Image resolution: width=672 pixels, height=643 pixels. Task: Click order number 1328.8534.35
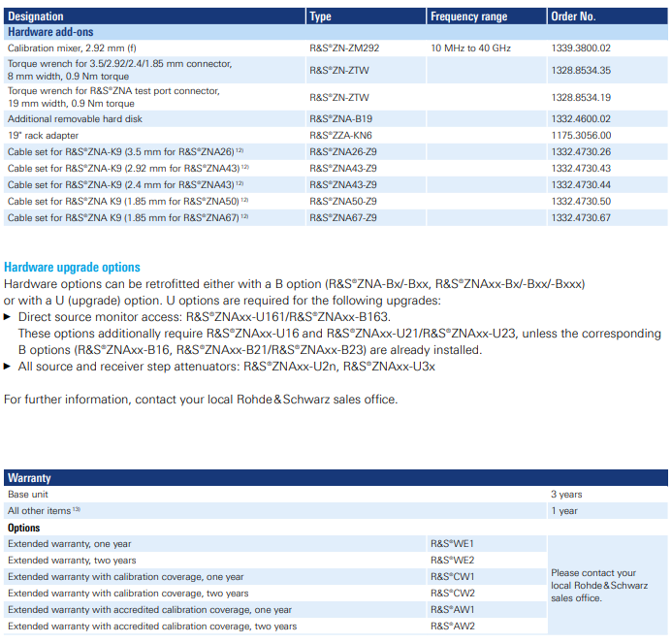[581, 70]
